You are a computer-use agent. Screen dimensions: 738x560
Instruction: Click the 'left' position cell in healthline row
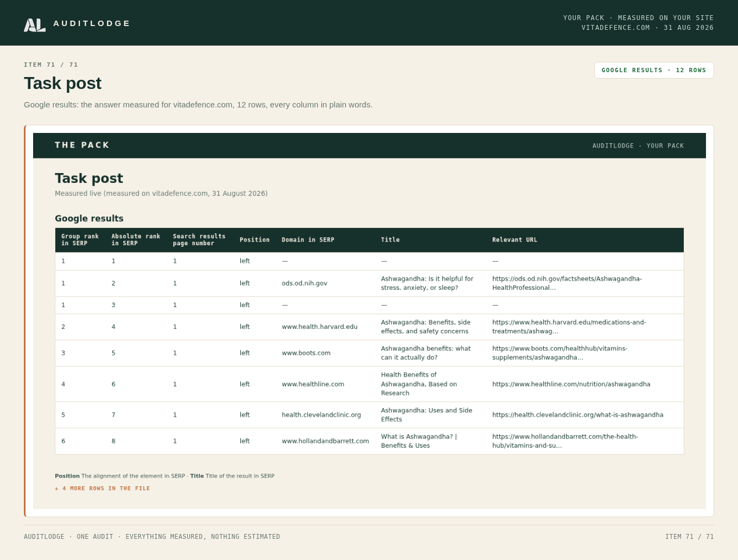[245, 384]
